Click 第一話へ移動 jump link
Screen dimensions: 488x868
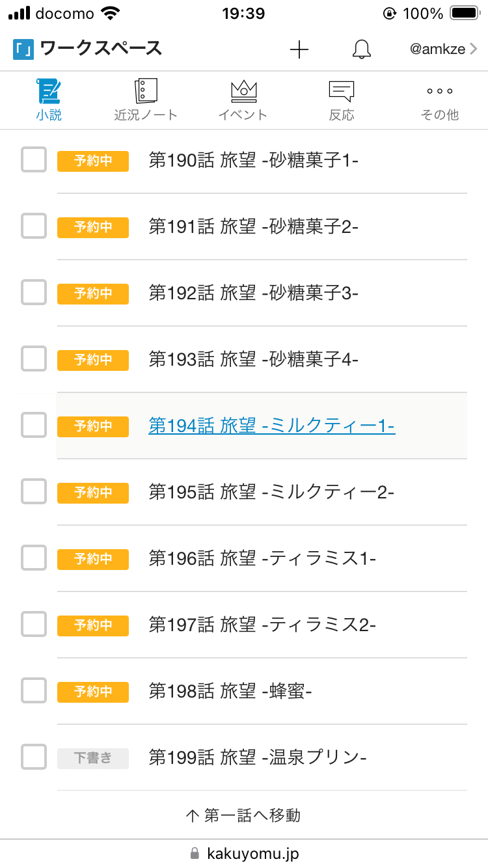243,815
